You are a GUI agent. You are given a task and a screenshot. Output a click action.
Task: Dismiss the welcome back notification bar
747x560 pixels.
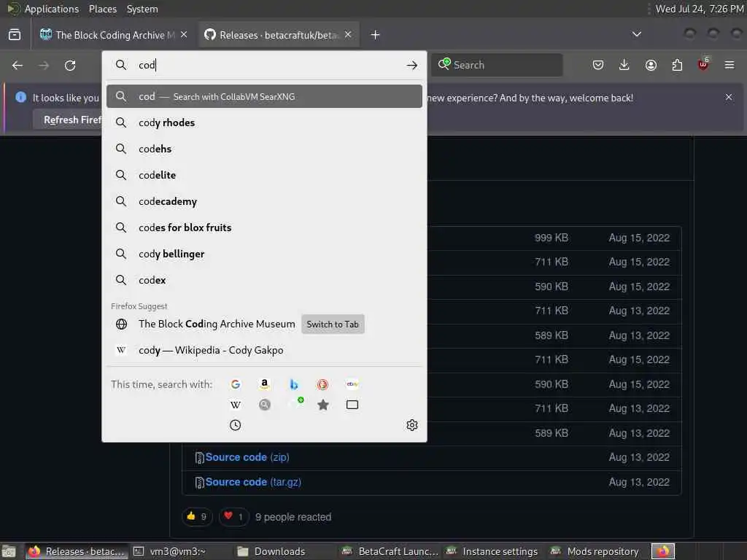point(729,97)
